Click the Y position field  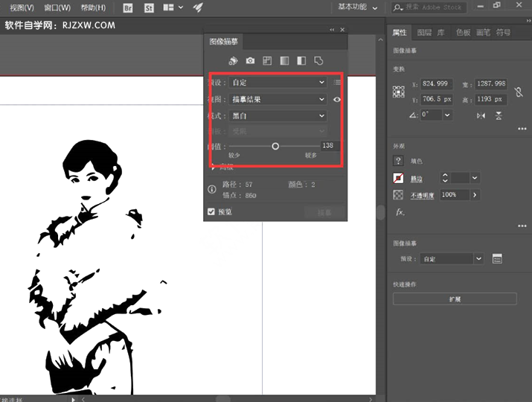click(437, 99)
